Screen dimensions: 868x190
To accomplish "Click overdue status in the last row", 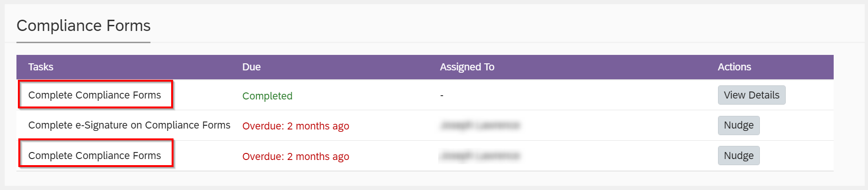I will [296, 156].
